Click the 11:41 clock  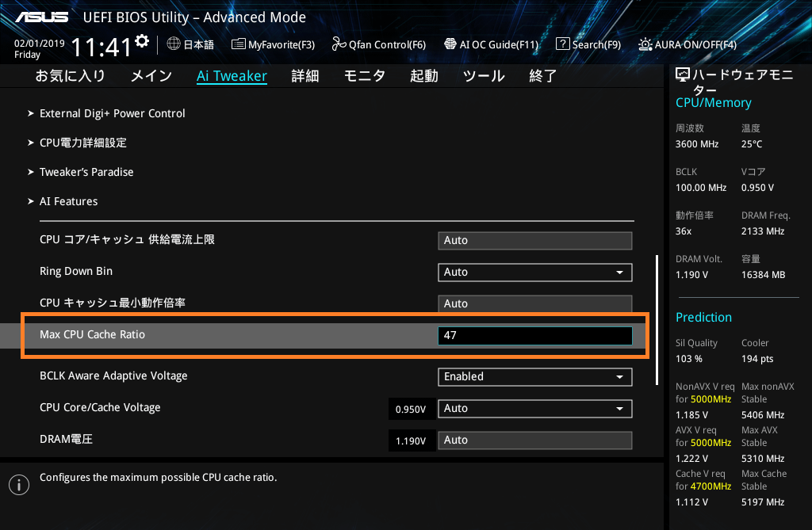pyautogui.click(x=101, y=48)
